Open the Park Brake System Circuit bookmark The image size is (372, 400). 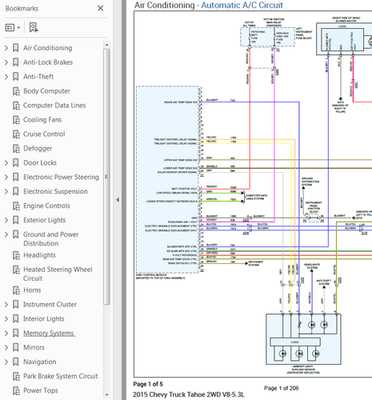[x=61, y=376]
